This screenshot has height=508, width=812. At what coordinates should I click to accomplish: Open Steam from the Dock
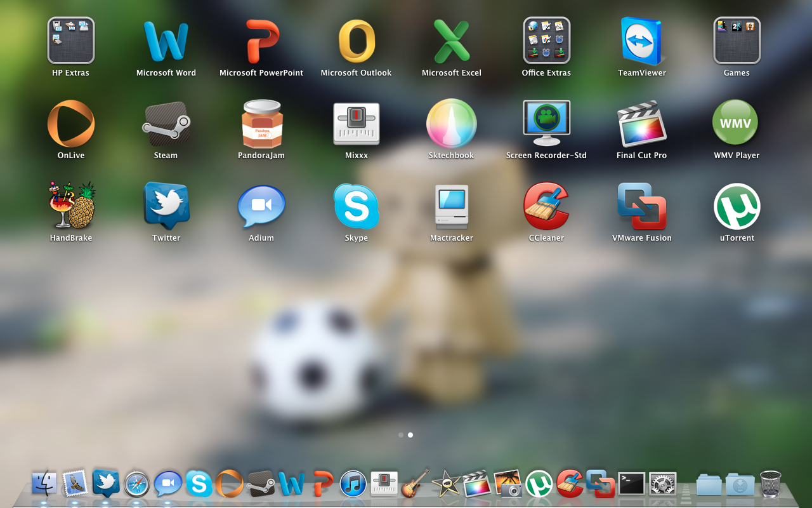tap(261, 484)
